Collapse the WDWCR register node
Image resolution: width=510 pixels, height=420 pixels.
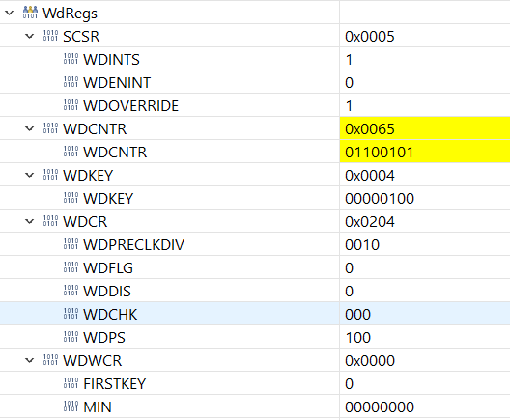pyautogui.click(x=30, y=360)
